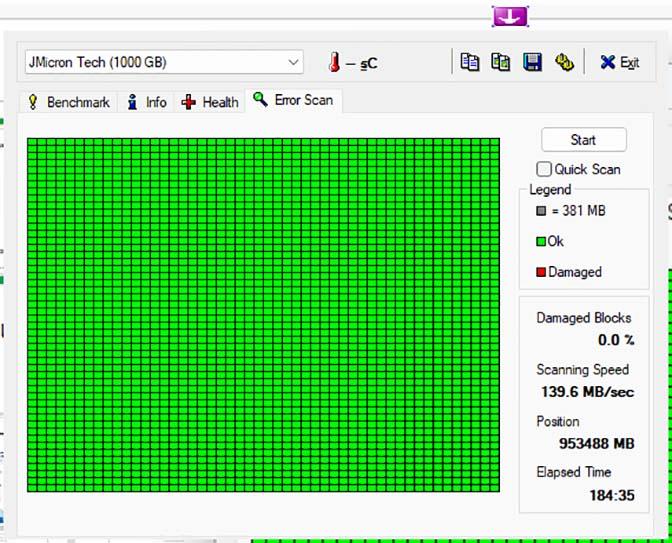Screen dimensions: 672x543
Task: Click the gray 381 MB legend square
Action: 541,211
